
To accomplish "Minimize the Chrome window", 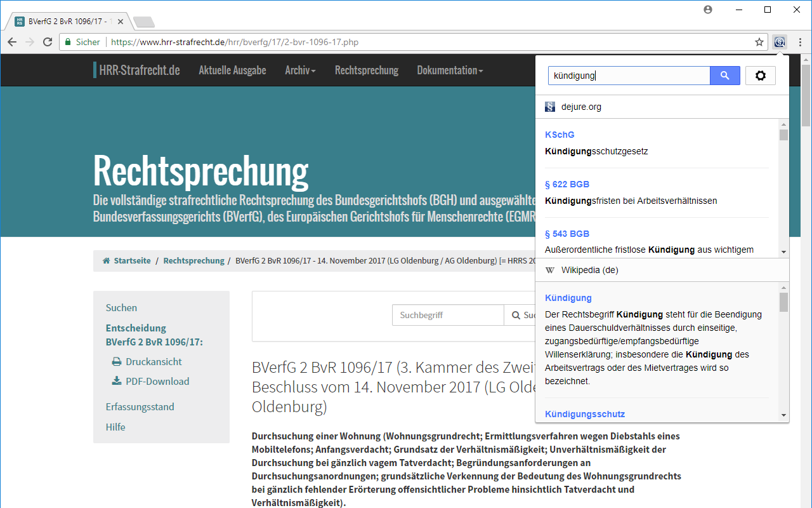I will pyautogui.click(x=738, y=10).
